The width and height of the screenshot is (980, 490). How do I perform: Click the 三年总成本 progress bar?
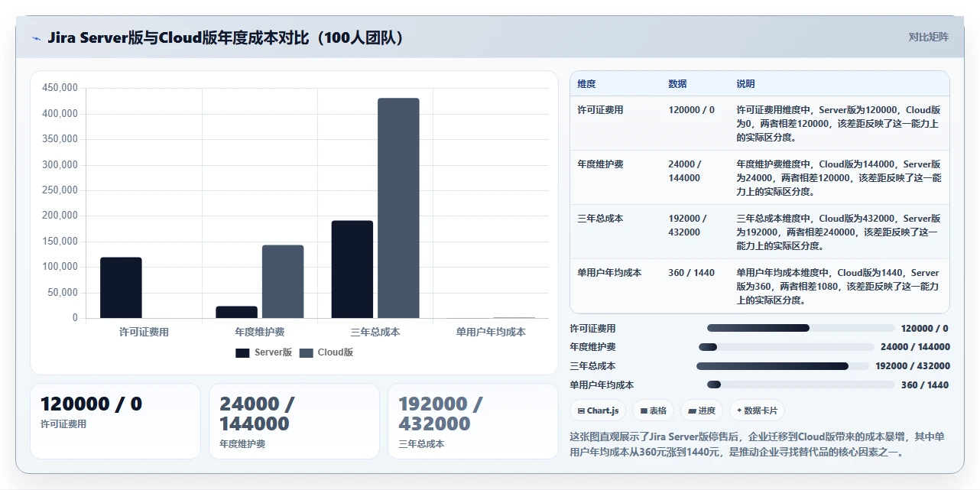pos(783,366)
